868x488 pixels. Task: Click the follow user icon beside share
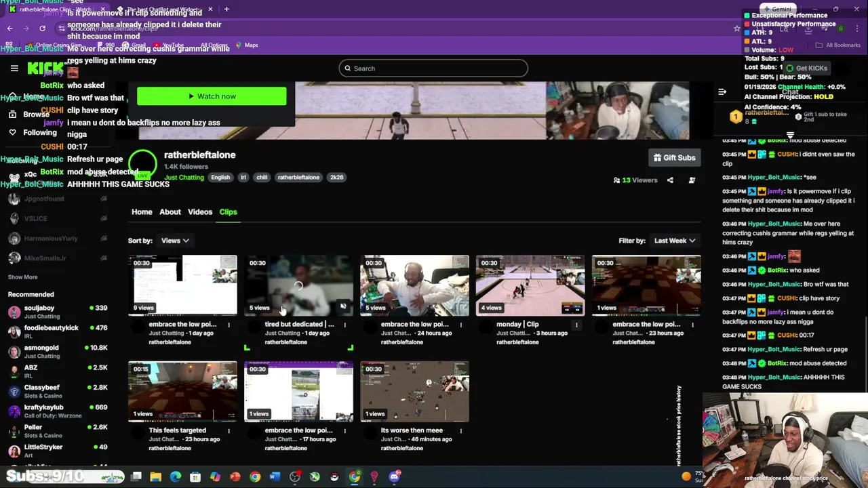pos(692,180)
